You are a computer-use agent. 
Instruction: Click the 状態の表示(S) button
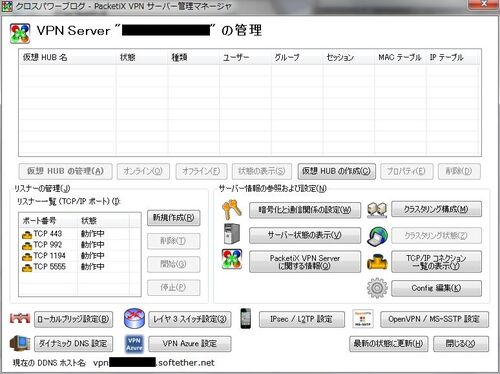click(x=262, y=171)
